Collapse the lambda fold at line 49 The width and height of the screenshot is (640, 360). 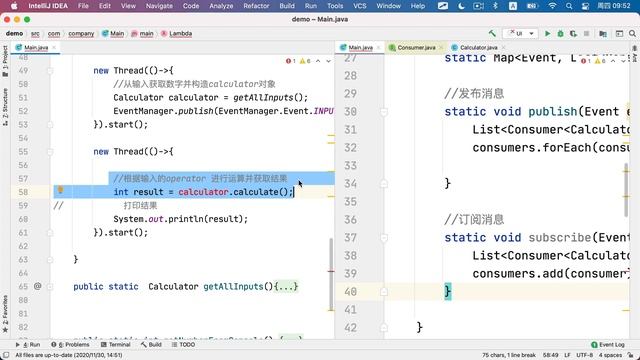click(50, 71)
